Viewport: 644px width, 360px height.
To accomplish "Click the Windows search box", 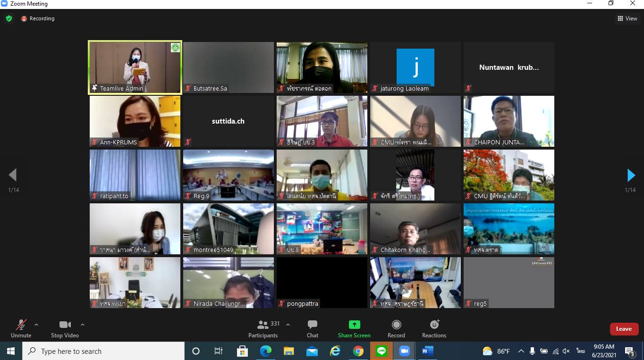I will pyautogui.click(x=103, y=351).
